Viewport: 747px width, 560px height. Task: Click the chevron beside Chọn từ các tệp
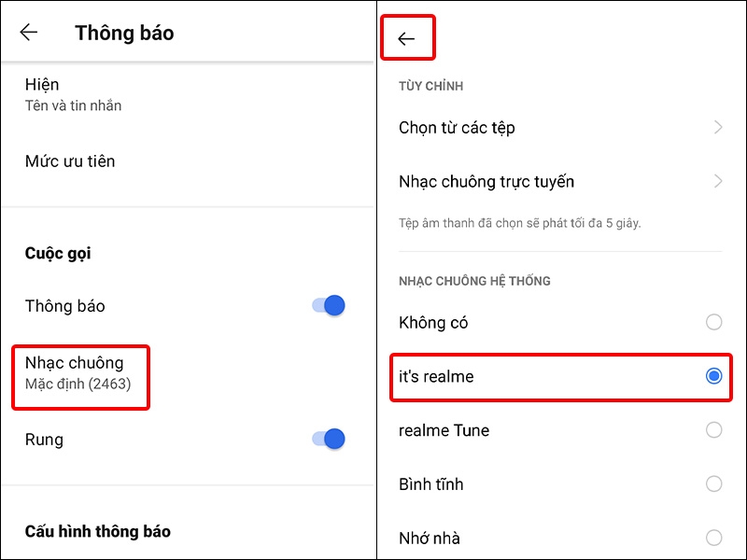click(717, 128)
